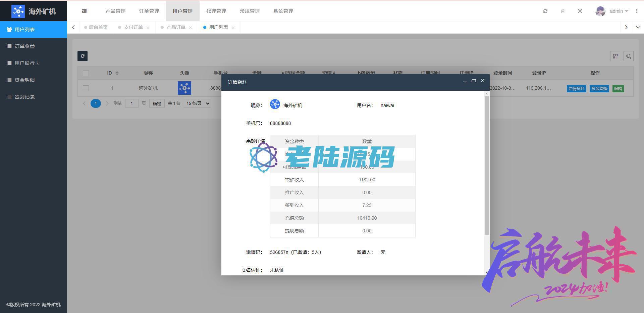Open the 代理管理 top menu

point(216,11)
